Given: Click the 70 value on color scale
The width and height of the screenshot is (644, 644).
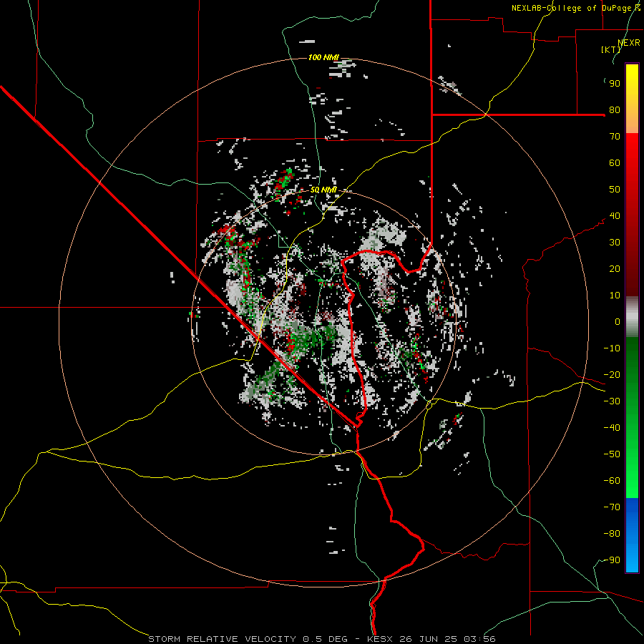Looking at the screenshot, I should (615, 137).
